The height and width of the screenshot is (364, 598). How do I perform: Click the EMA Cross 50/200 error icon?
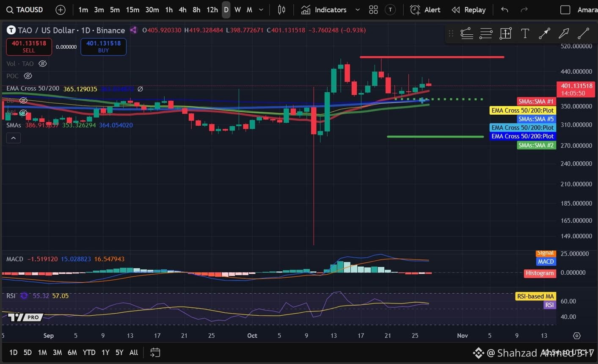(140, 89)
